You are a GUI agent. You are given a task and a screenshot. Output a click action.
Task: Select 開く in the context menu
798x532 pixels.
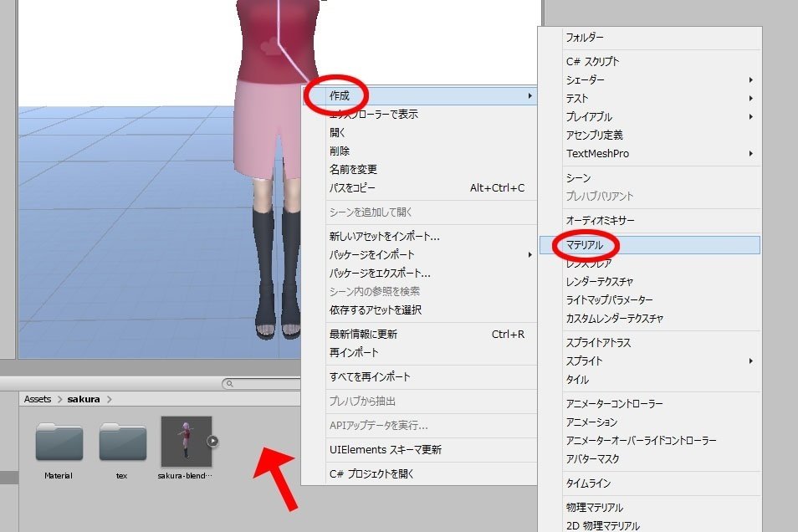pos(419,132)
